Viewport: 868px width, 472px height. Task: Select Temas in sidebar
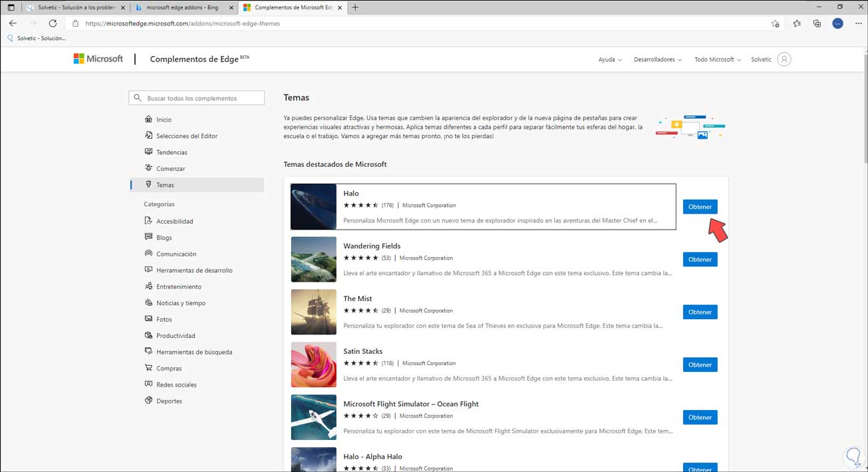pos(197,185)
